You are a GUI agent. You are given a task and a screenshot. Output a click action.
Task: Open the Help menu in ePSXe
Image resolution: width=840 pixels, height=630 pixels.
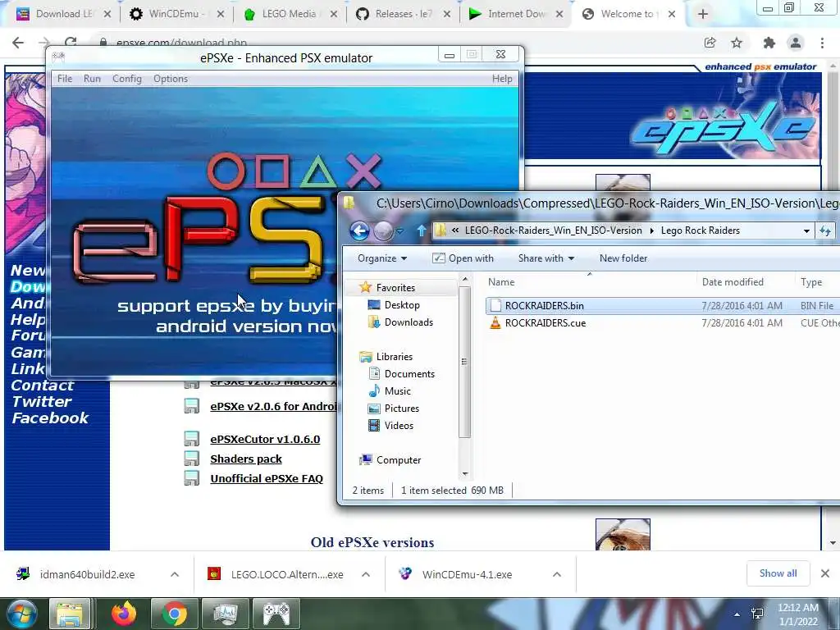tap(502, 79)
